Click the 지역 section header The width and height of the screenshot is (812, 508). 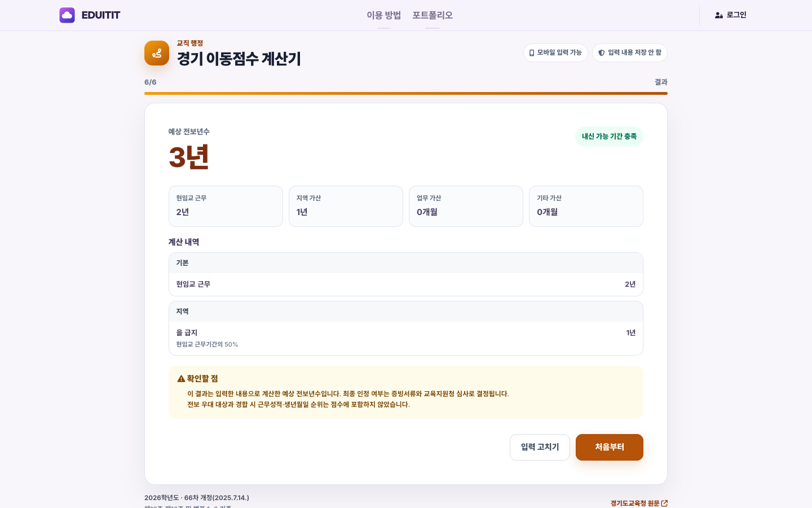pos(406,312)
